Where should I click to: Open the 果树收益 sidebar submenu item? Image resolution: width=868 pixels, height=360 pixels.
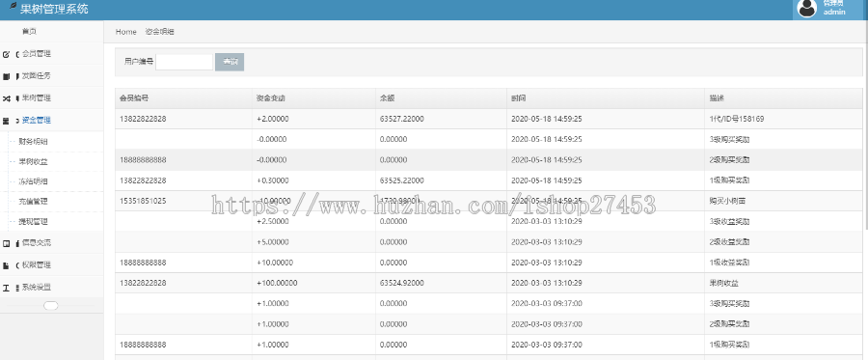pyautogui.click(x=33, y=162)
